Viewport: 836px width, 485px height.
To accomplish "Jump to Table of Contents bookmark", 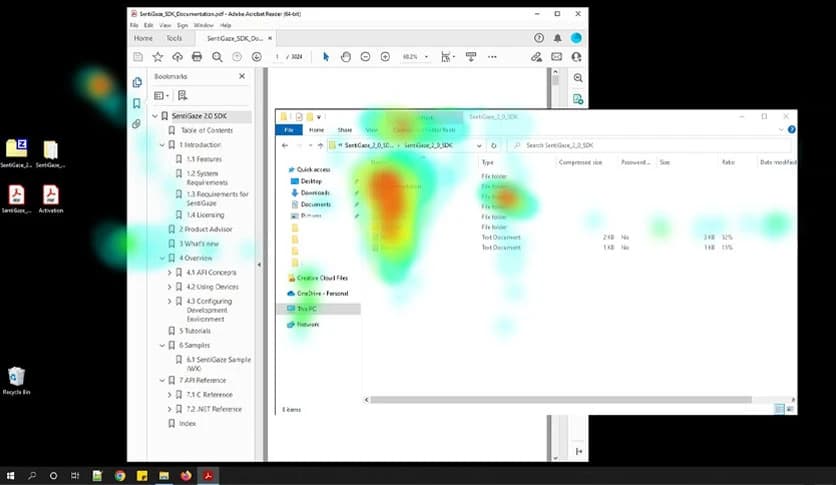I will (x=206, y=130).
